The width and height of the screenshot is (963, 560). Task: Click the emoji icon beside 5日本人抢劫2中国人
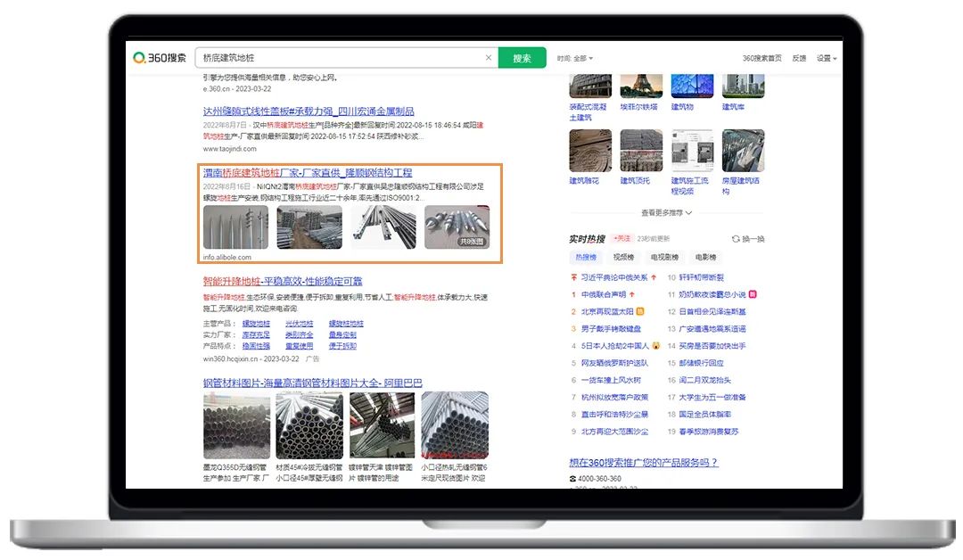click(655, 345)
